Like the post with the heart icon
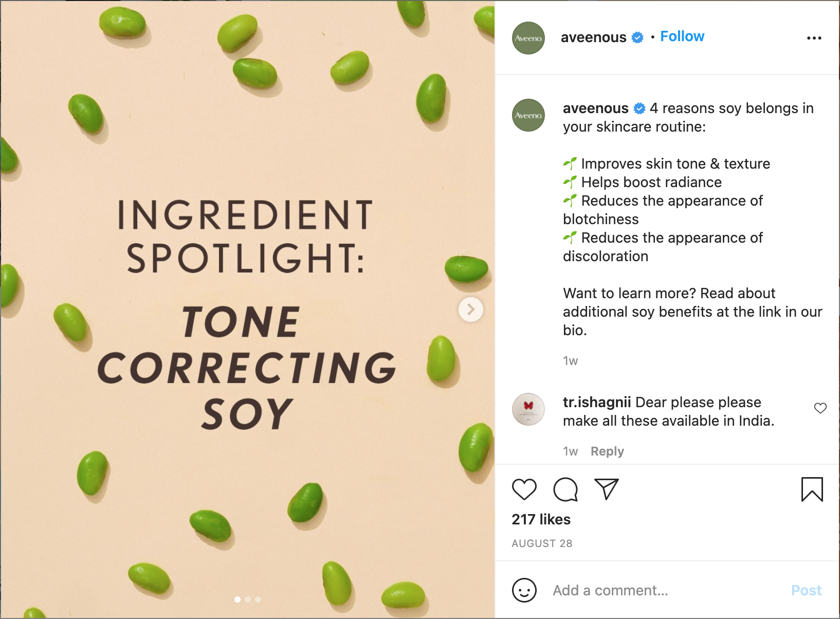Image resolution: width=840 pixels, height=619 pixels. pos(524,489)
